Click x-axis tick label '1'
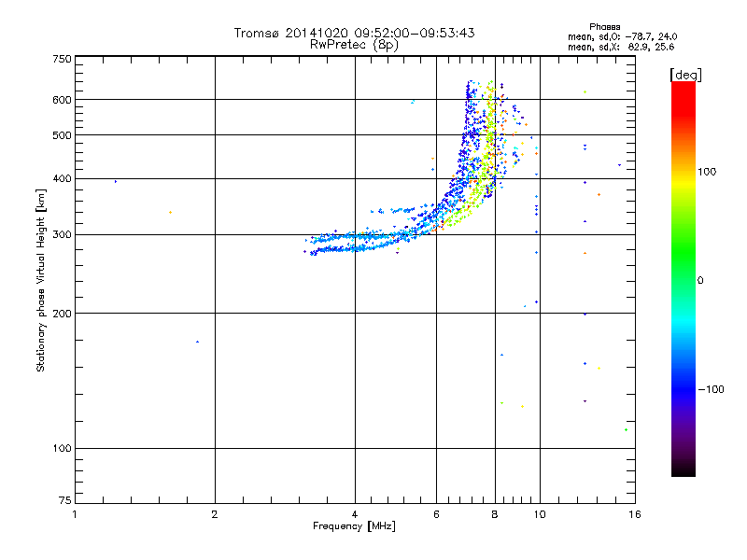 (75, 514)
